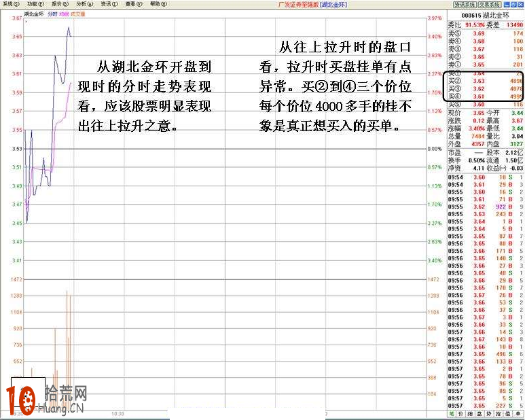Screen dimensions: 525x420
Task: Click the 3.53 baseline price axis label
Action: 17,148
